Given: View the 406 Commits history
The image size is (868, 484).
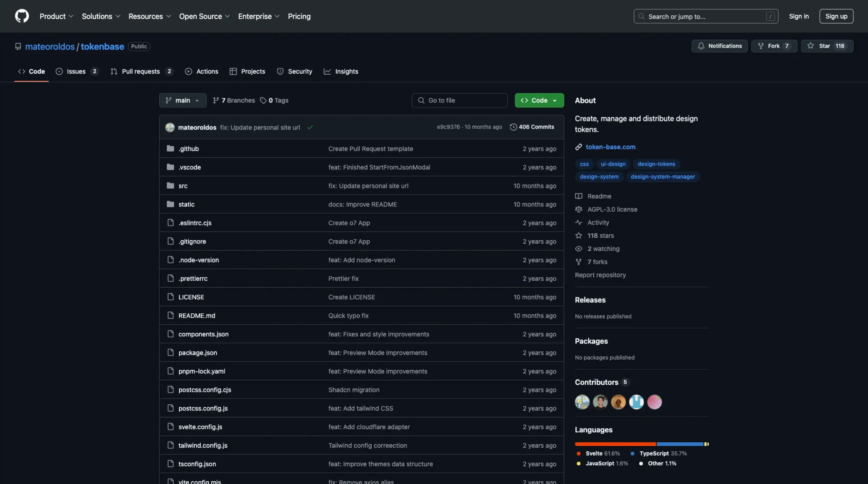Looking at the screenshot, I should 532,127.
